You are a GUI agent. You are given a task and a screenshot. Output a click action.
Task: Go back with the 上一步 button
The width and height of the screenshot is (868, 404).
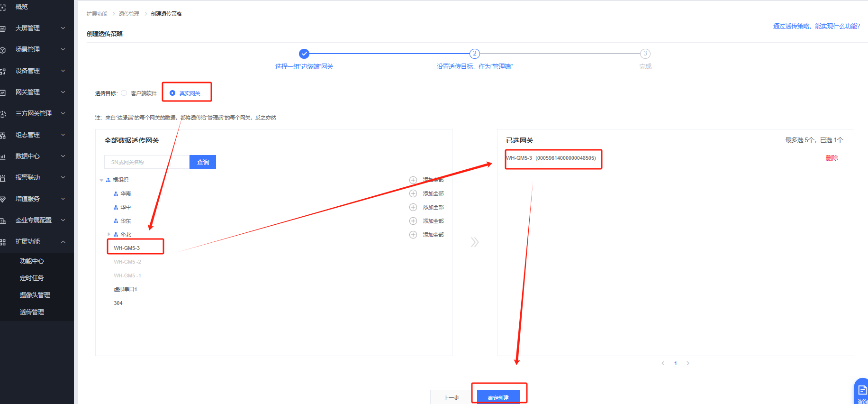tap(451, 397)
